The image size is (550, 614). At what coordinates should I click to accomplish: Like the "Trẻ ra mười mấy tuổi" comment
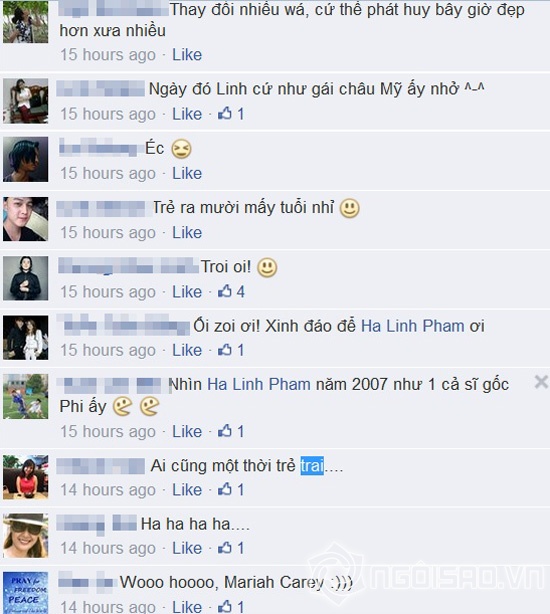coord(187,233)
